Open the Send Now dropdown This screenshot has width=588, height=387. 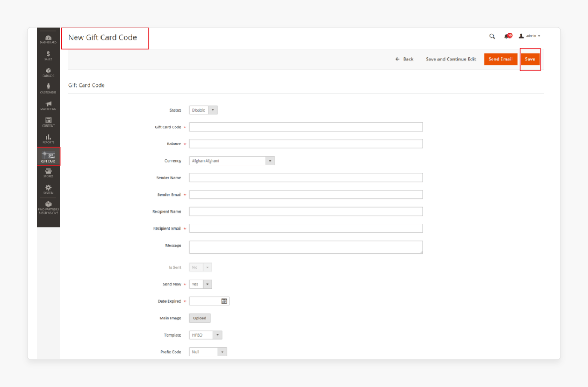[x=200, y=284]
